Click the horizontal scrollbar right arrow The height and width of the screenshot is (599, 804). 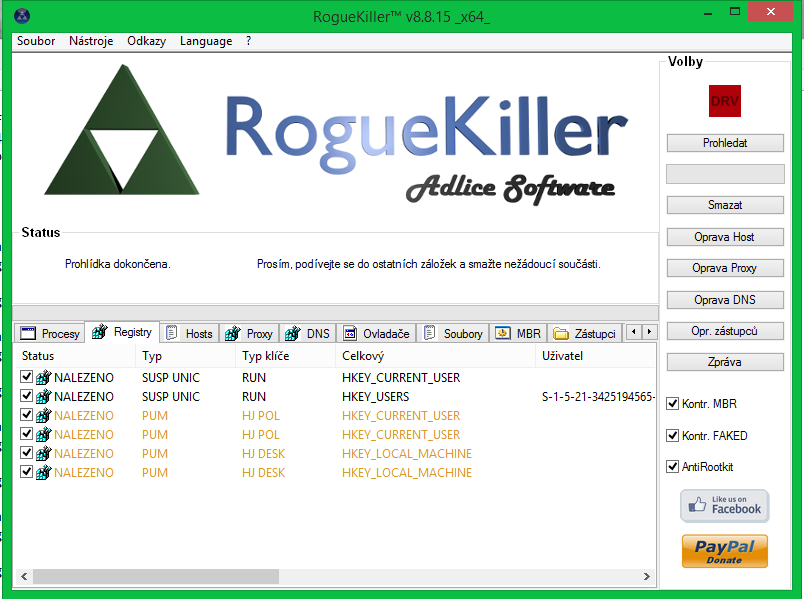tap(647, 576)
